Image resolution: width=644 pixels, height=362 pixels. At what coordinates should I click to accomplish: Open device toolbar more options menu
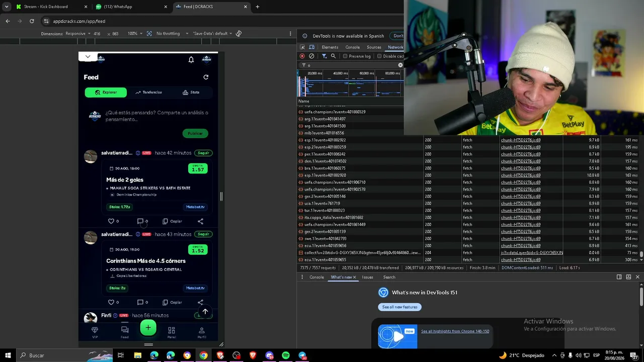tap(290, 34)
